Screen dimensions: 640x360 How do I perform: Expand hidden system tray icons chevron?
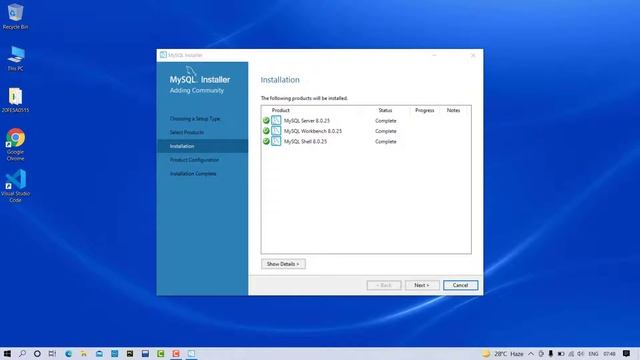[531, 354]
